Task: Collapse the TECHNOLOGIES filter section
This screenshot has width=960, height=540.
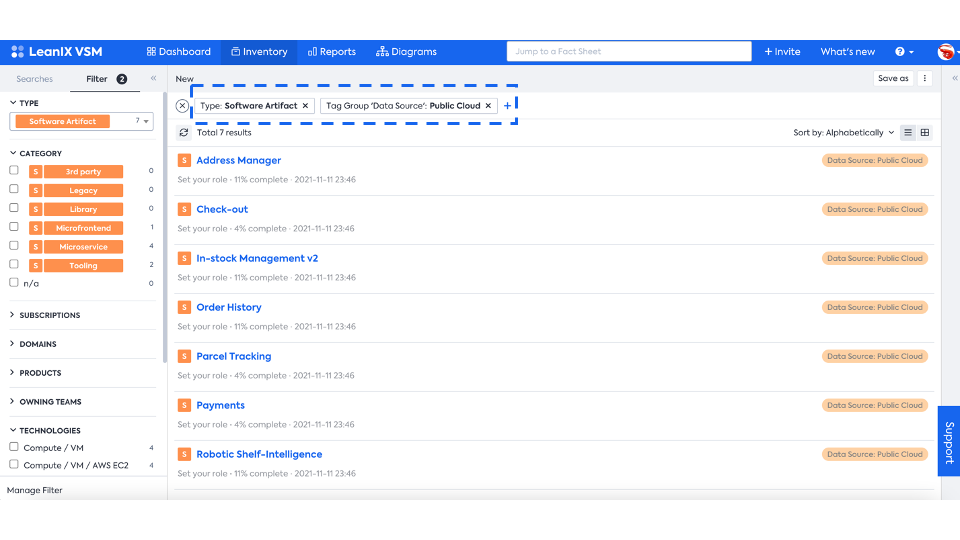Action: 45,430
